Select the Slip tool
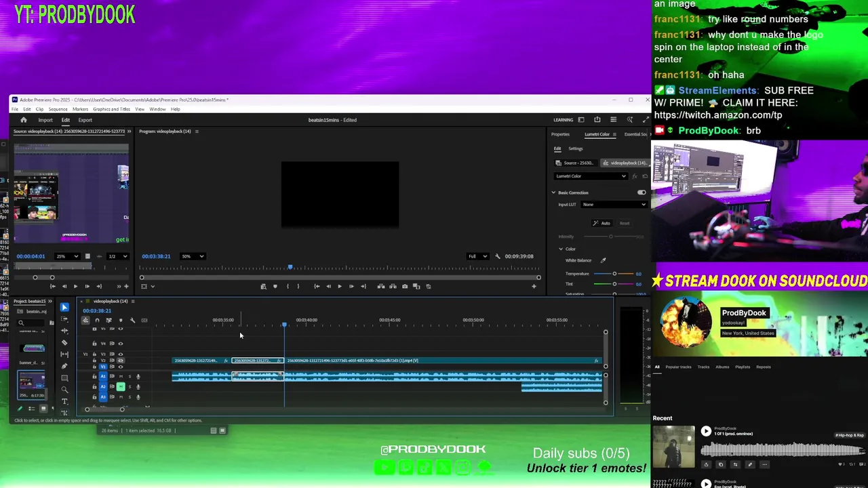 click(x=64, y=354)
